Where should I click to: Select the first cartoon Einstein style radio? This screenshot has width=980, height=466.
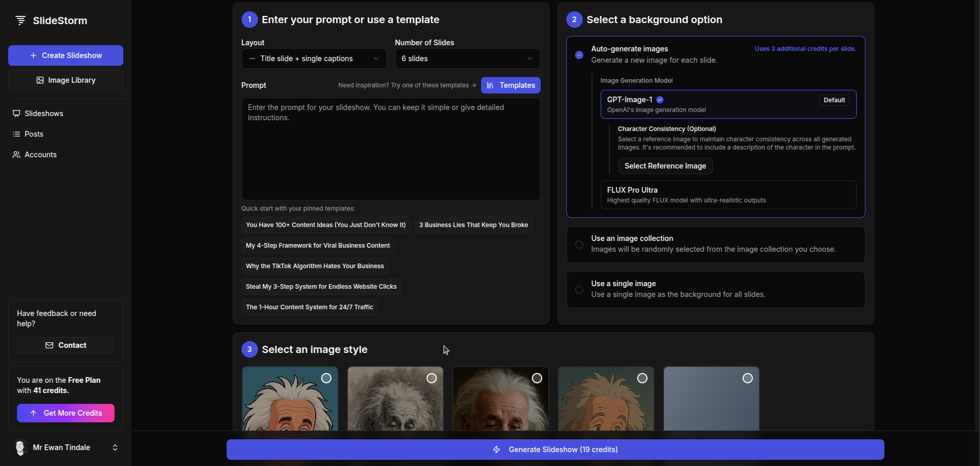(x=326, y=378)
